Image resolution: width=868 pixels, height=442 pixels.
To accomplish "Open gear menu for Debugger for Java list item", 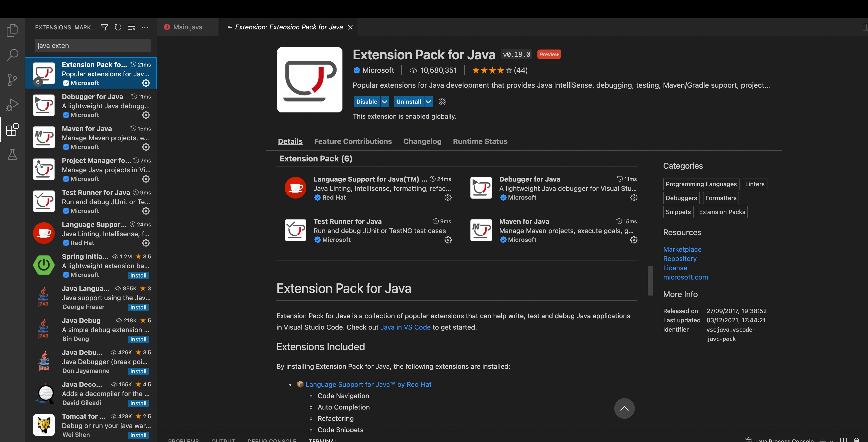I will [146, 115].
